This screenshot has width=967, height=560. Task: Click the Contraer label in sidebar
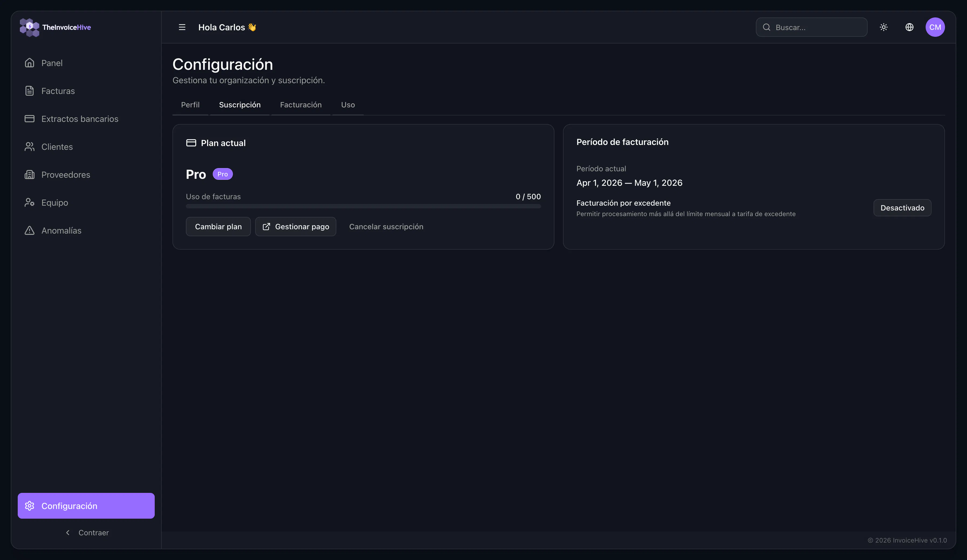[94, 533]
